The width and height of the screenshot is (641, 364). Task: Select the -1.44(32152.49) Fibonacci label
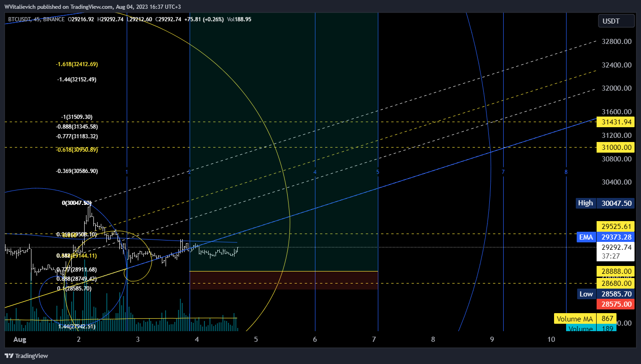click(x=77, y=80)
